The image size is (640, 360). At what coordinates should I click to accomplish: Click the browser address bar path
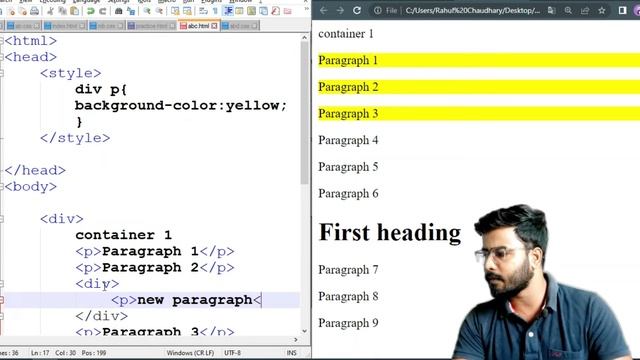473,10
